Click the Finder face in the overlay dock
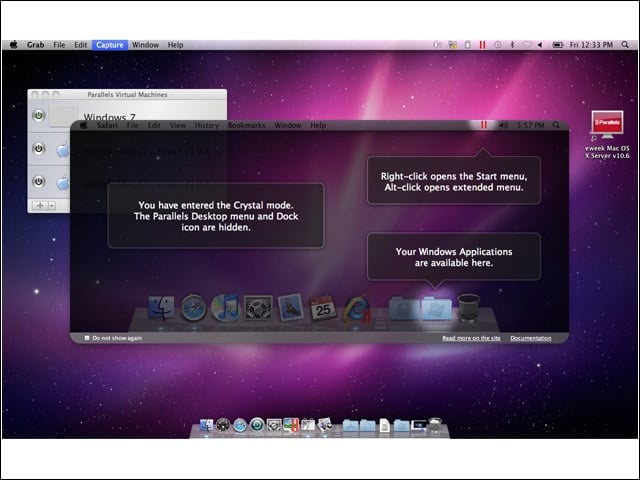The height and width of the screenshot is (480, 640). (x=161, y=307)
